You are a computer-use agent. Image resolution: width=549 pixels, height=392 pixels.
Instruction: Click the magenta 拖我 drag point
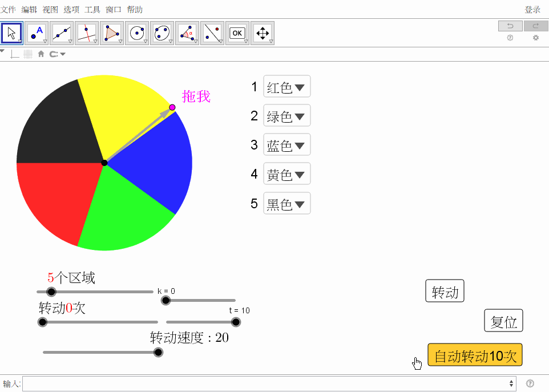[x=172, y=107]
